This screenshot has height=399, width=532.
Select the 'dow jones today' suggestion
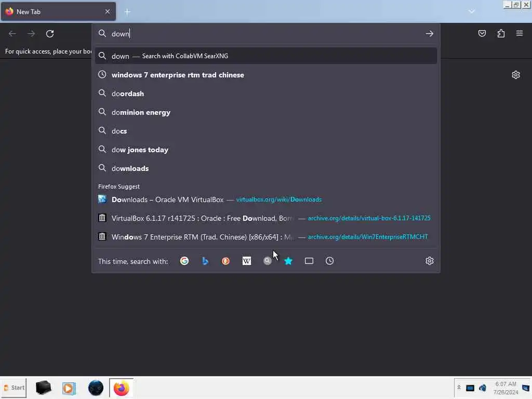coord(266,150)
